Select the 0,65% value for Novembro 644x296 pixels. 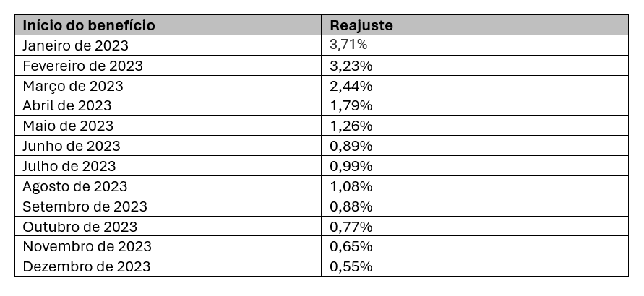475,246
